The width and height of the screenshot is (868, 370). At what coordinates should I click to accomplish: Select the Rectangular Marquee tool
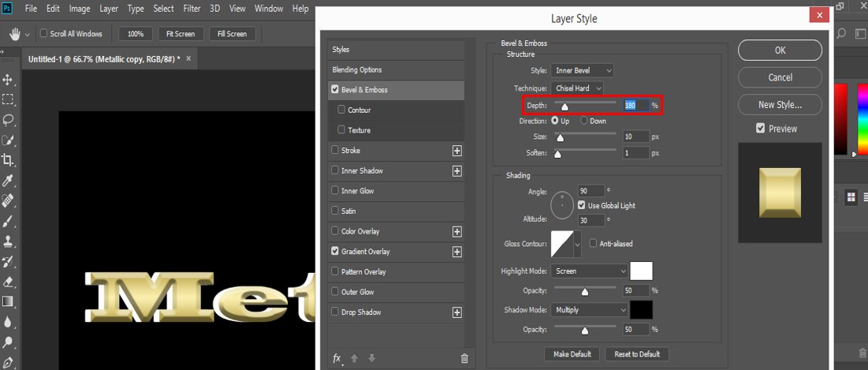pos(8,99)
